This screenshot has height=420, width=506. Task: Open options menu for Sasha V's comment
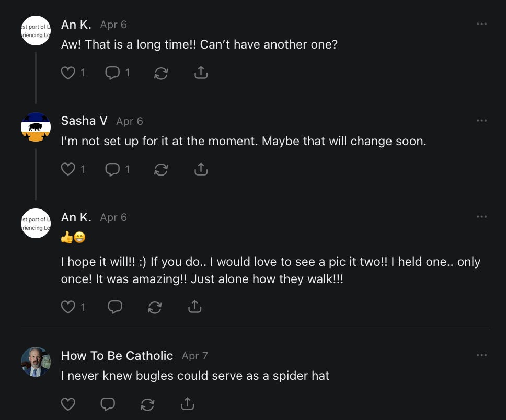[481, 121]
